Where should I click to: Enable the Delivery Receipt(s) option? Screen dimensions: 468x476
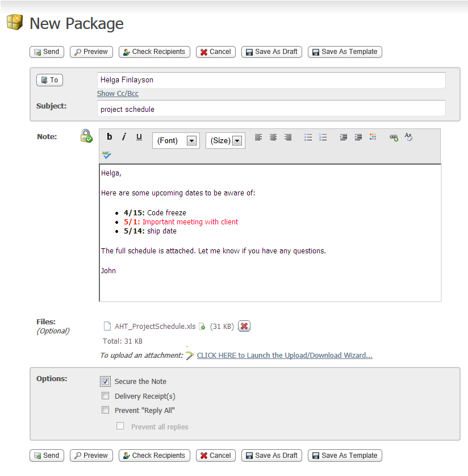coord(105,395)
